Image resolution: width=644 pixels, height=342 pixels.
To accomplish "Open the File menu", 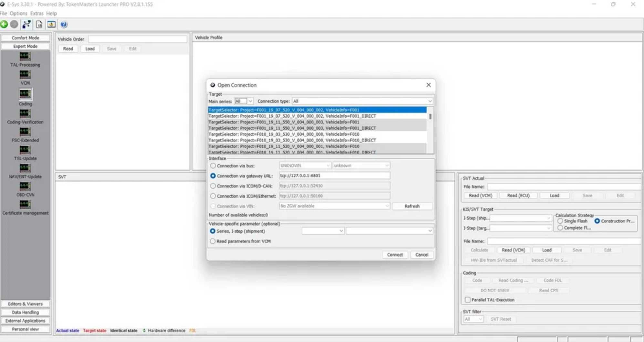I will coord(4,13).
